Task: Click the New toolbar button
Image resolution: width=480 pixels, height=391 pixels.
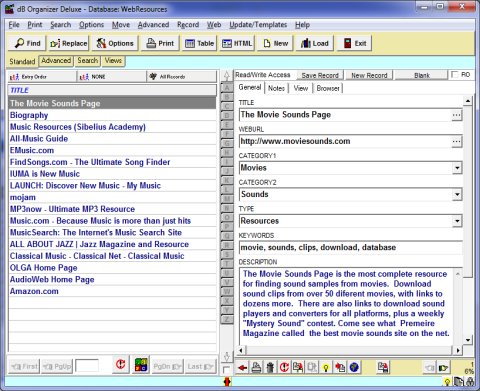Action: [x=275, y=43]
